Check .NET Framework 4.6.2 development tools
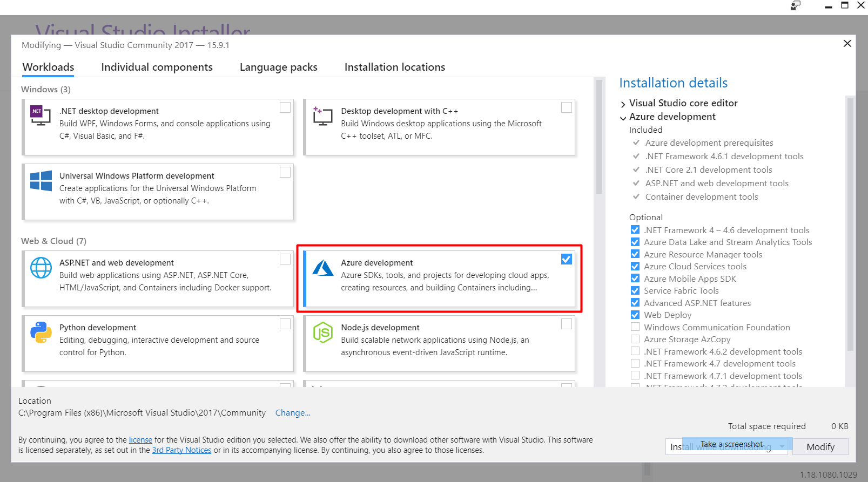 [635, 351]
